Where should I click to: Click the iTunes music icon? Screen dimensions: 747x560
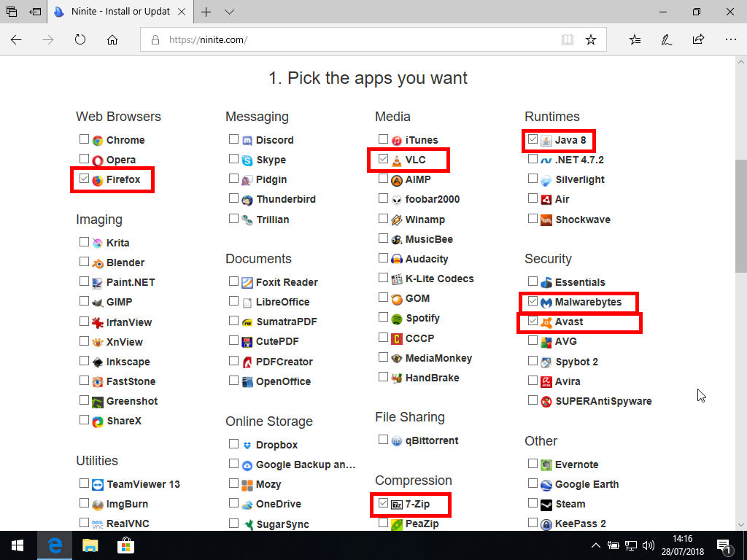point(397,141)
